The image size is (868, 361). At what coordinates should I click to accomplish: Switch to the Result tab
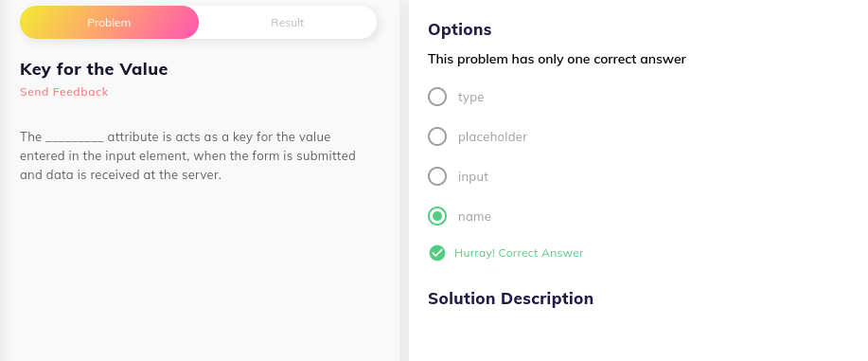tap(288, 23)
